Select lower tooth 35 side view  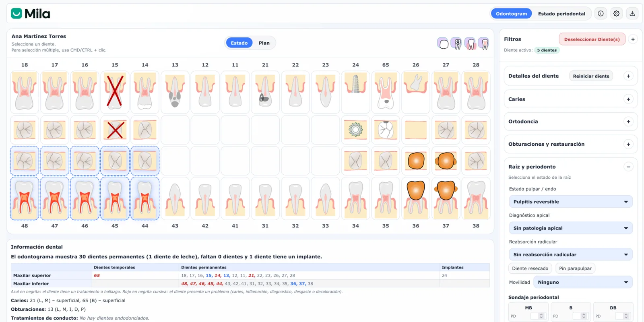(386, 198)
